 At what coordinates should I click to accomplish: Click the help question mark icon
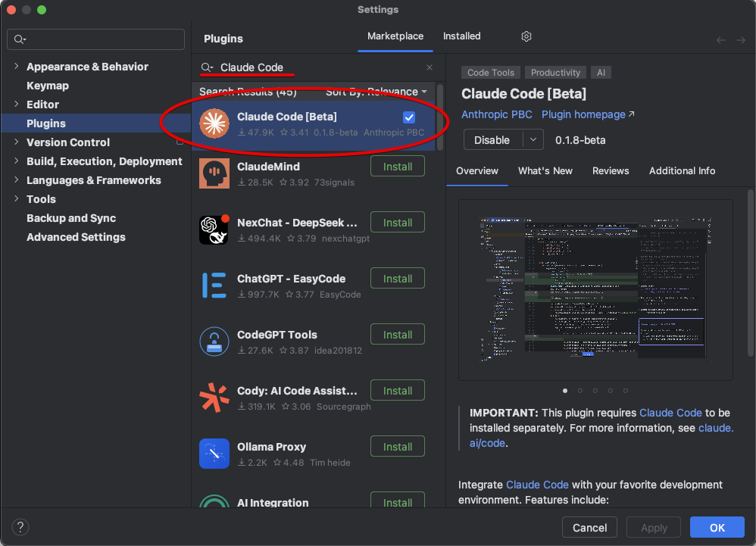tap(20, 526)
